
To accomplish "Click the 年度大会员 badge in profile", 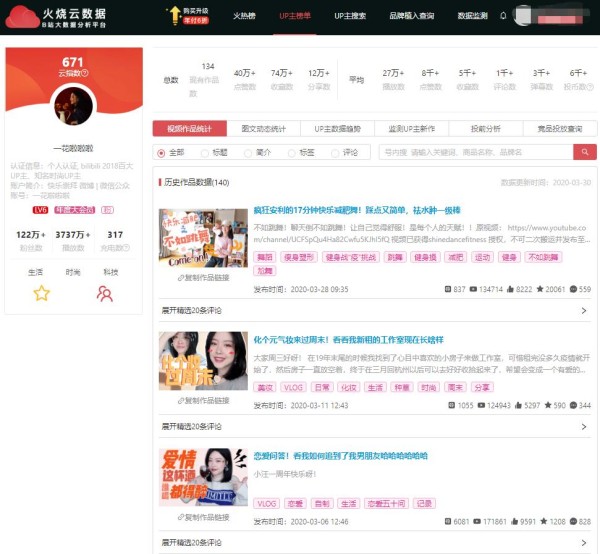I will [74, 210].
